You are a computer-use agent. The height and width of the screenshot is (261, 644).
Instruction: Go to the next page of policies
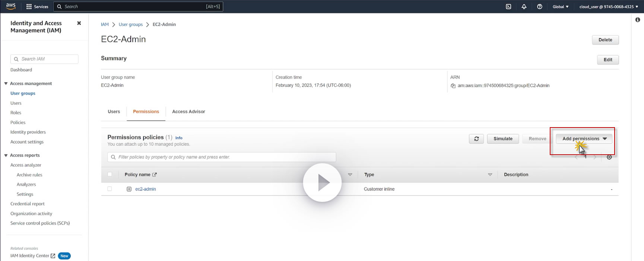click(x=595, y=157)
